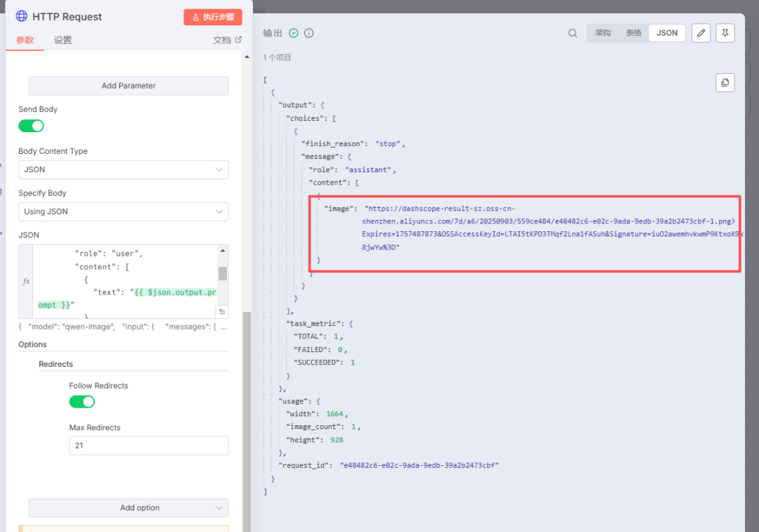
Task: Click the expand editor icon in JSON field
Action: tap(222, 312)
